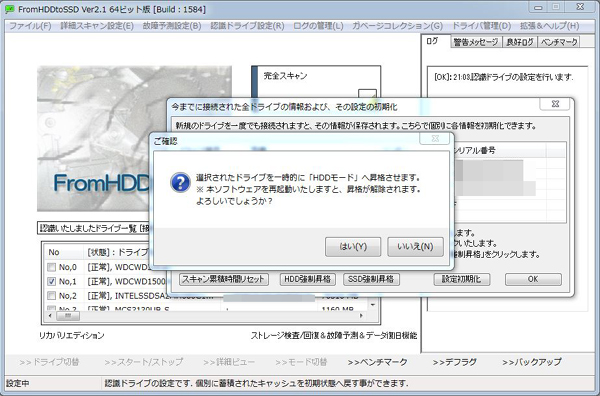The width and height of the screenshot is (600, 396).
Task: Open the ドライバ管理(D) menu
Action: click(481, 26)
